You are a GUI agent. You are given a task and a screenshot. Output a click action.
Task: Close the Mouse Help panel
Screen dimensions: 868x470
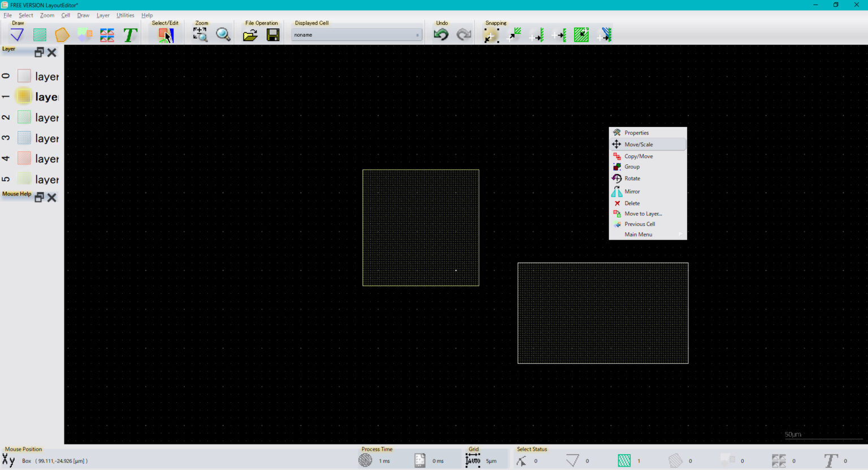click(x=52, y=198)
